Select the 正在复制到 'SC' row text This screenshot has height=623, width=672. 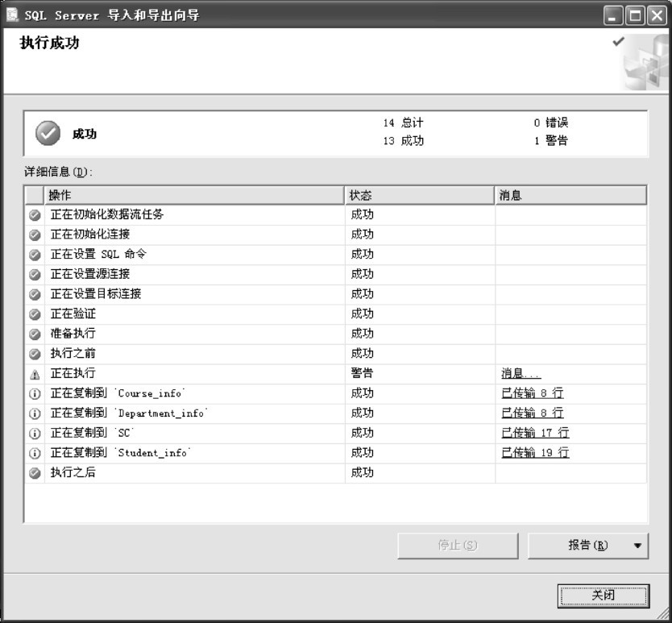coord(93,433)
